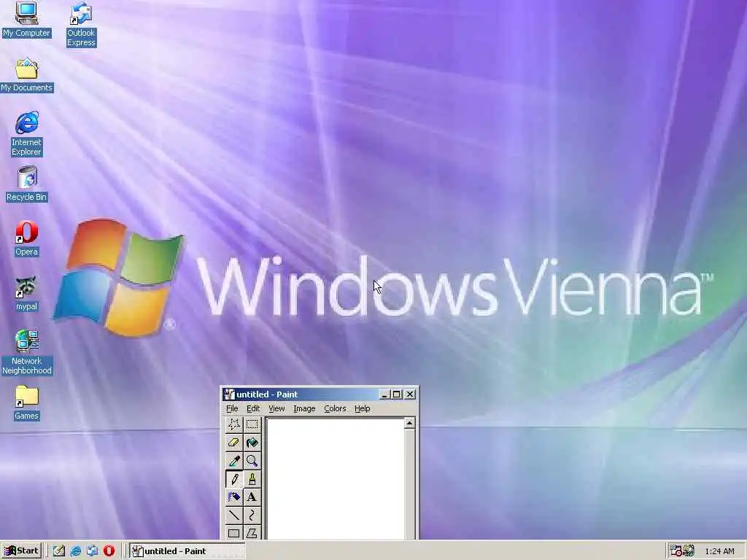
Task: Launch Outlook Express from quick launch
Action: pyautogui.click(x=92, y=551)
